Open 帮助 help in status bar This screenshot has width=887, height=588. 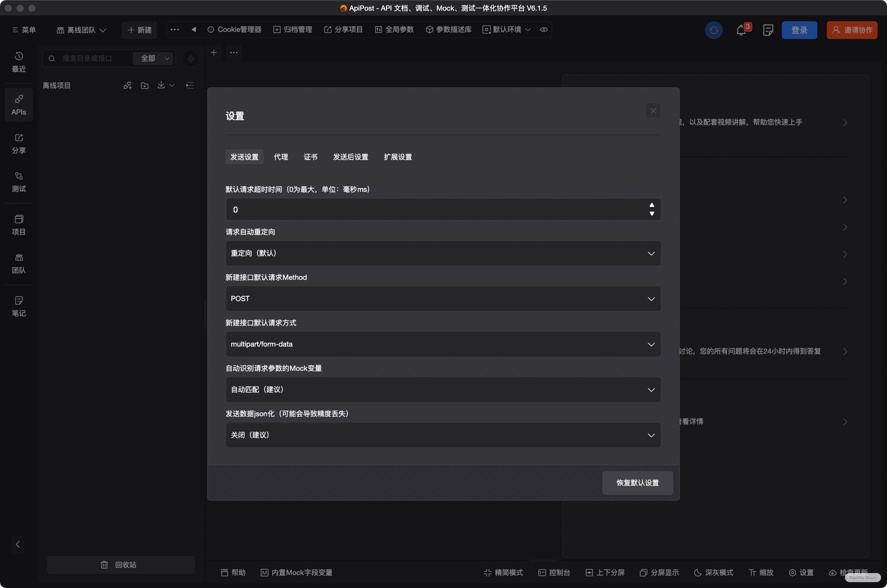pos(233,573)
